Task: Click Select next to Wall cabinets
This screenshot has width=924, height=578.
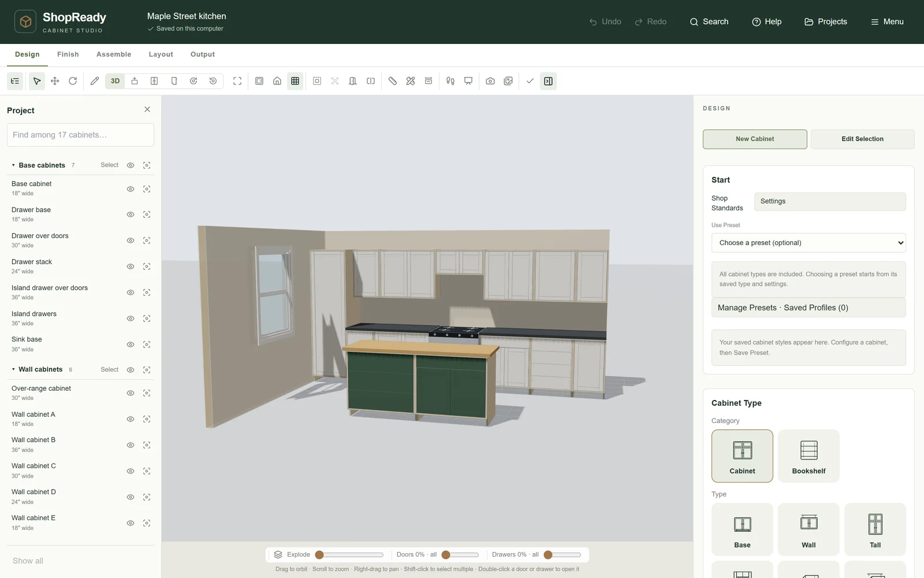Action: (x=109, y=369)
